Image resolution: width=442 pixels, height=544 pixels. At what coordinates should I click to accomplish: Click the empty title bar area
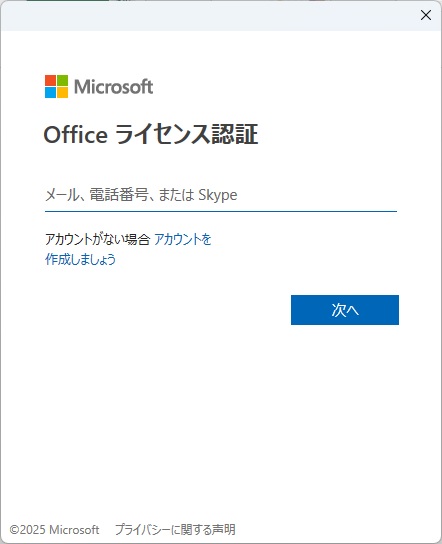tap(208, 15)
